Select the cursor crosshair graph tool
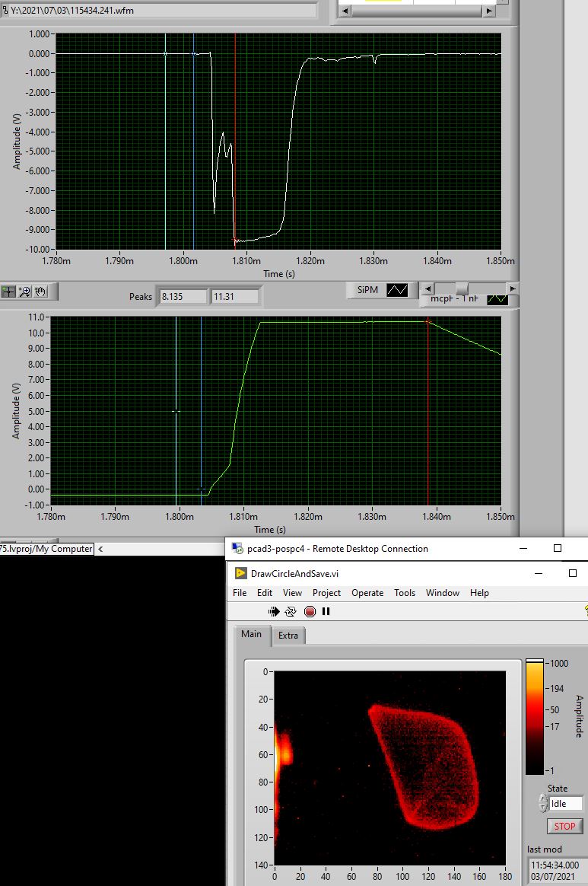 pyautogui.click(x=9, y=291)
